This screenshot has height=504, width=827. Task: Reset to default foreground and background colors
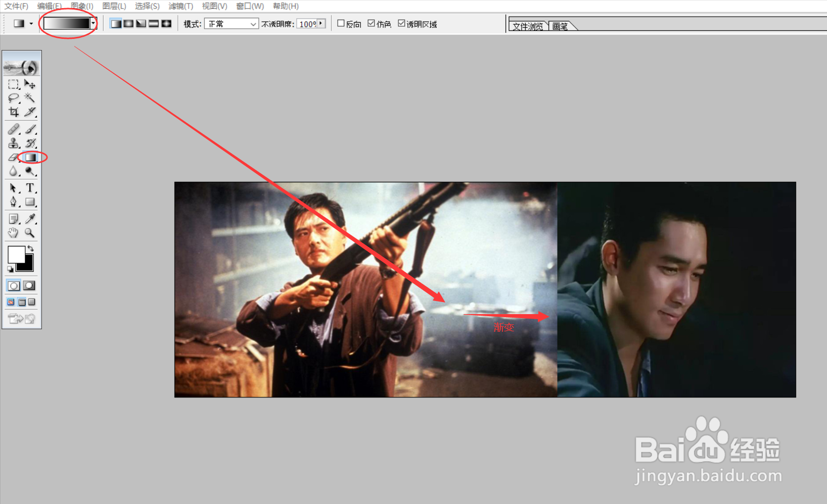(10, 269)
